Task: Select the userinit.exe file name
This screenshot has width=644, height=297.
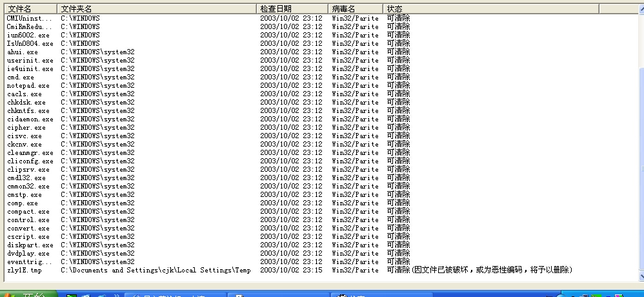Action: click(30, 60)
